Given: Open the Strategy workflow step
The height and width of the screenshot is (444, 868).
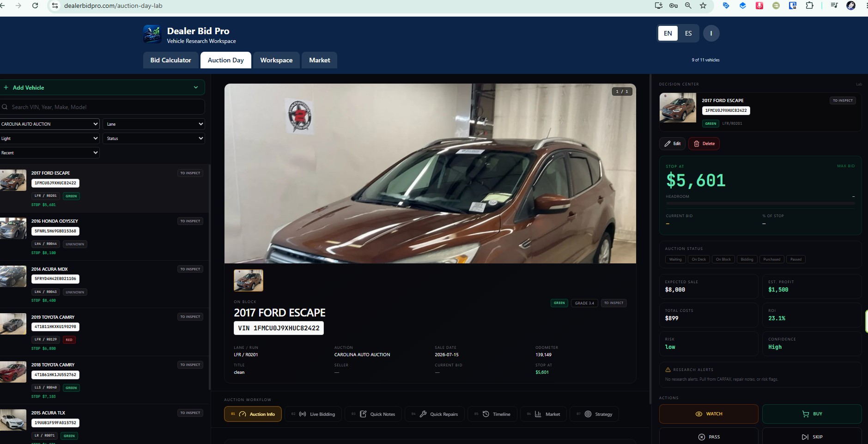Looking at the screenshot, I should pos(594,414).
